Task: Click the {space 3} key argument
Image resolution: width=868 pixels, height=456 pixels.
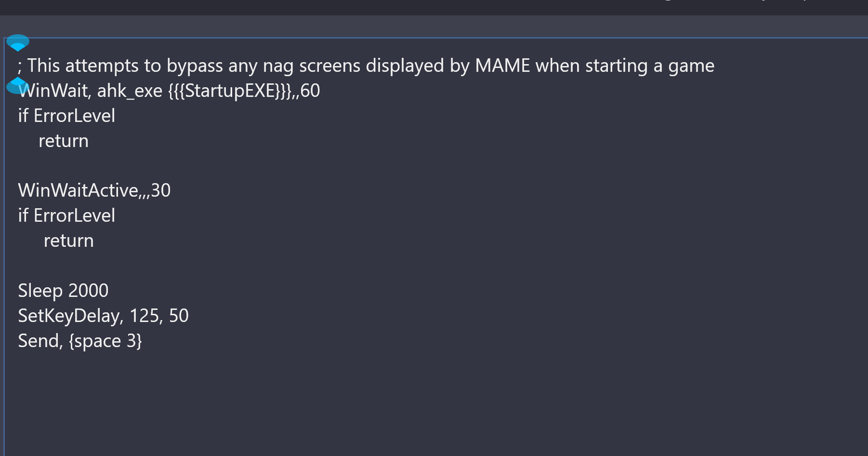Action: click(105, 341)
